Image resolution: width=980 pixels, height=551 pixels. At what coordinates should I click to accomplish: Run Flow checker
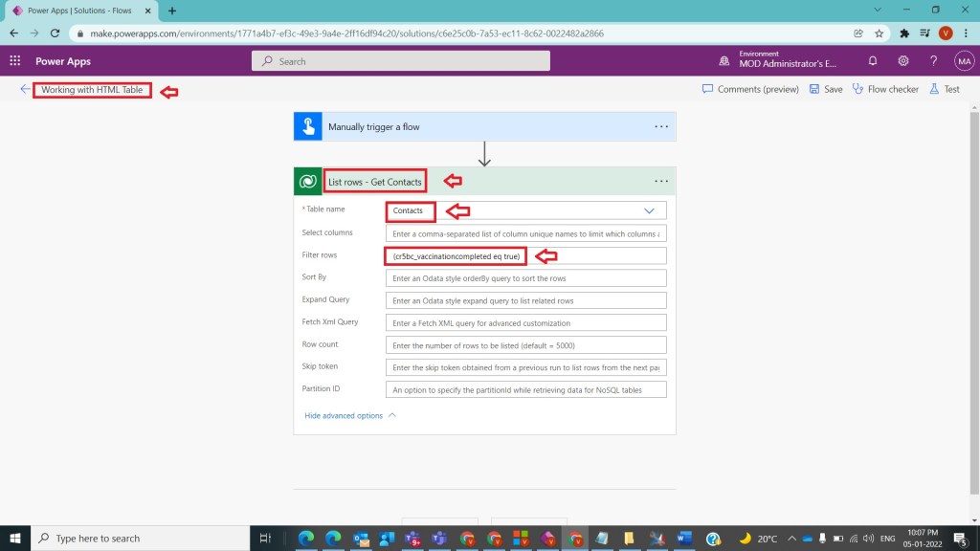click(x=885, y=89)
